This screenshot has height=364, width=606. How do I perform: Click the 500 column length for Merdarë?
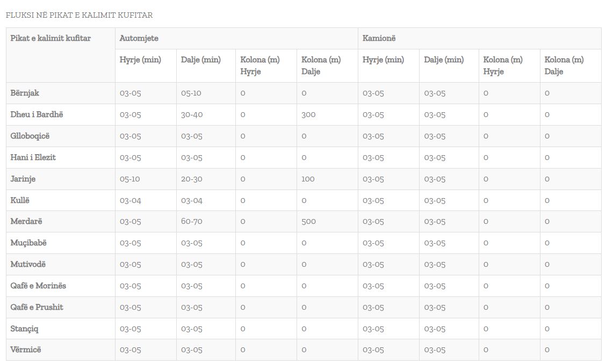point(308,221)
